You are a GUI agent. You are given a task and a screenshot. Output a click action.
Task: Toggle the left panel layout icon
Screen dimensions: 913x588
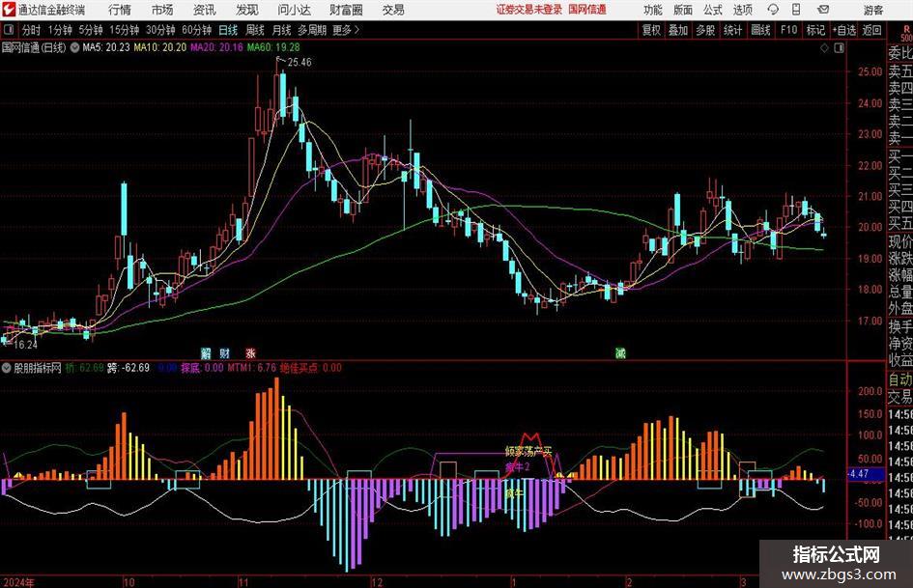point(9,30)
